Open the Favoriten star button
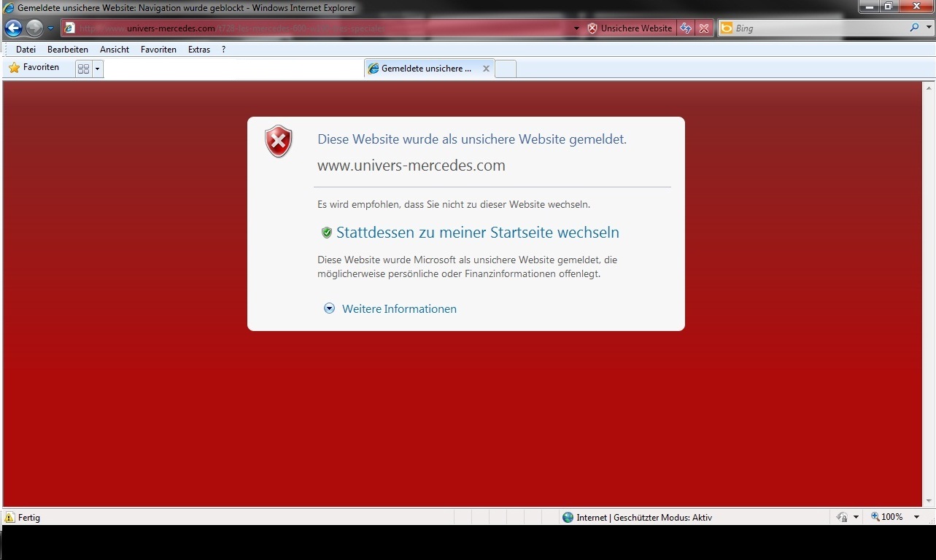This screenshot has width=936, height=560. (x=34, y=68)
